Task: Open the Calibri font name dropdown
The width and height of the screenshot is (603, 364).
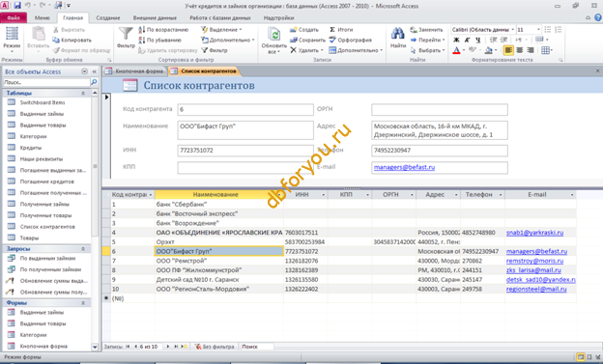Action: click(512, 30)
